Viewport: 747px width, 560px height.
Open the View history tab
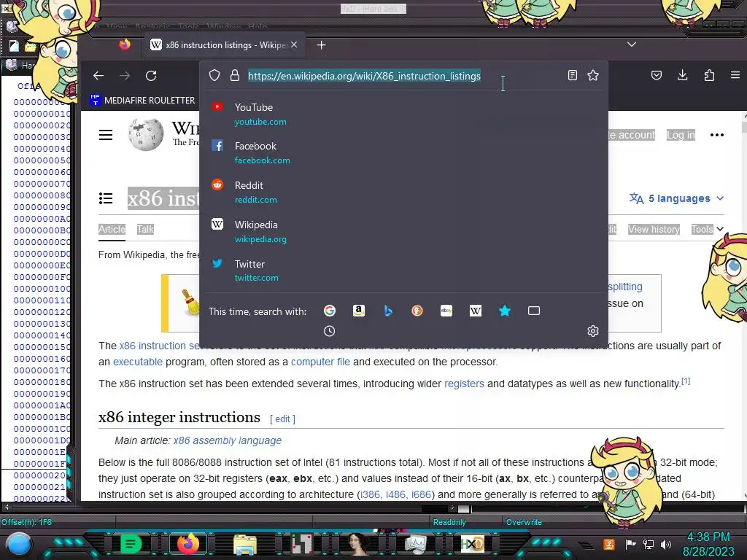coord(654,230)
